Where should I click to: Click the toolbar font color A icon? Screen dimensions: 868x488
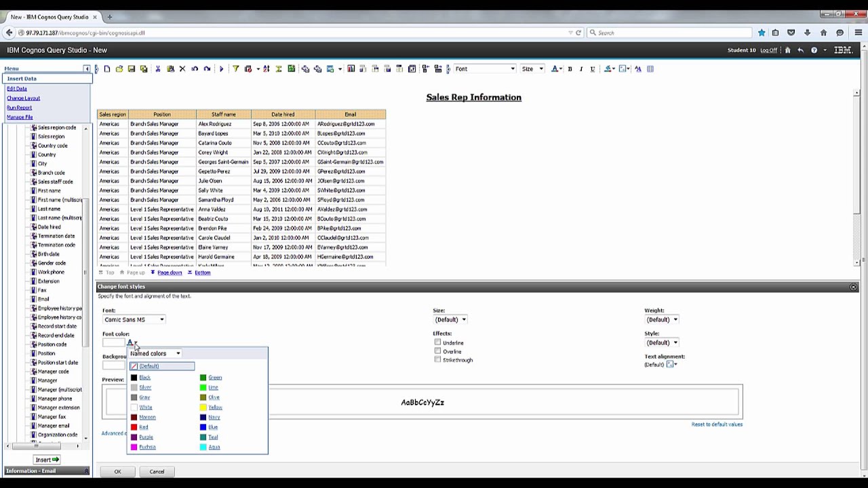click(x=555, y=68)
